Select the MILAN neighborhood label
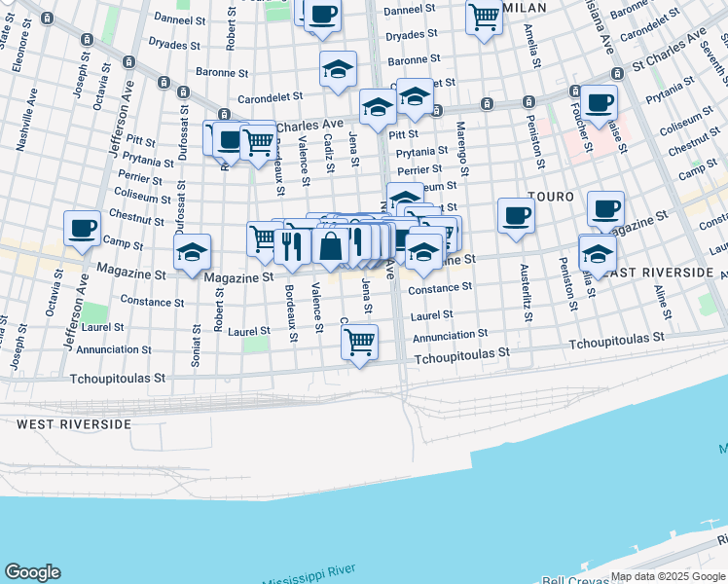Screen dimensions: 728x584 pyautogui.click(x=526, y=8)
